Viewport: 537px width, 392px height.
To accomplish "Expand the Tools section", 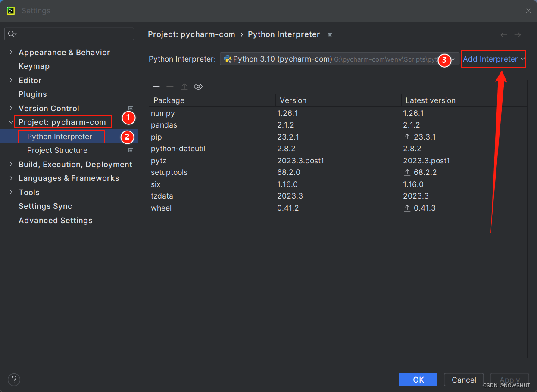I will point(11,192).
